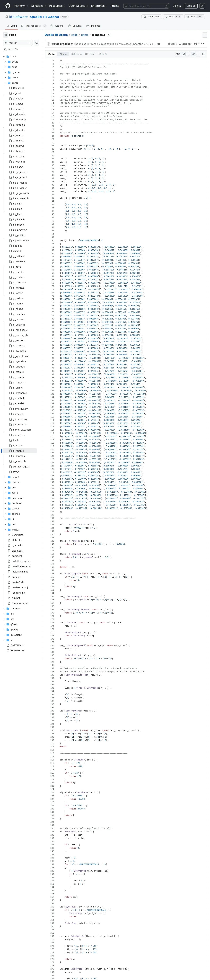Focus the Go to file input
This screenshot has width=210, height=980.
[21, 49]
